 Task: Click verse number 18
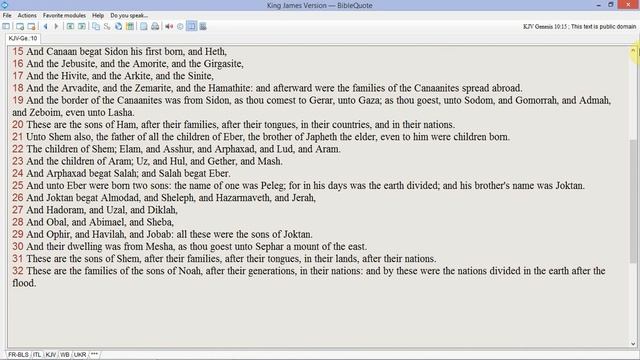click(18, 88)
